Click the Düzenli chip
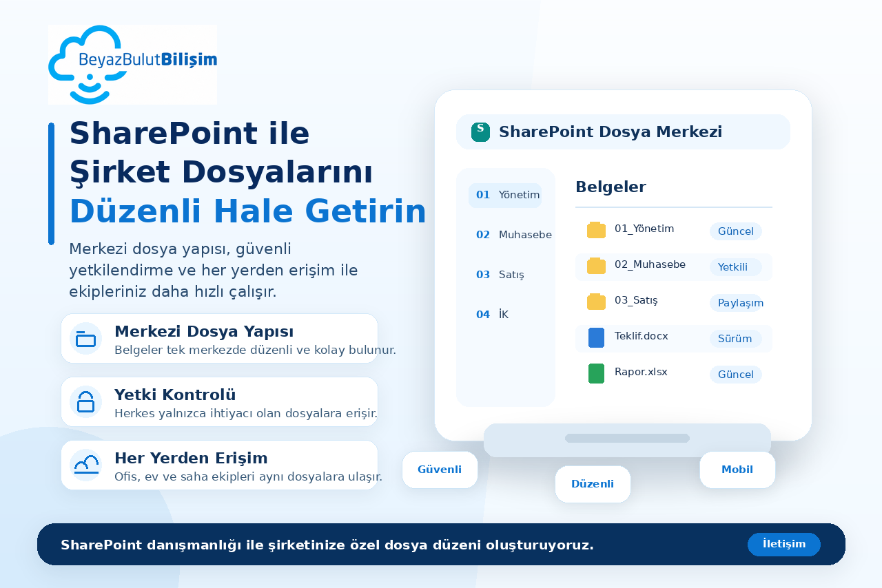The image size is (882, 588). (x=593, y=485)
